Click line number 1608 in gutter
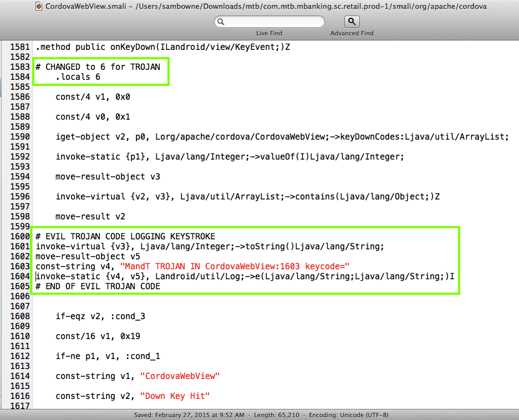519x420 pixels. click(20, 316)
